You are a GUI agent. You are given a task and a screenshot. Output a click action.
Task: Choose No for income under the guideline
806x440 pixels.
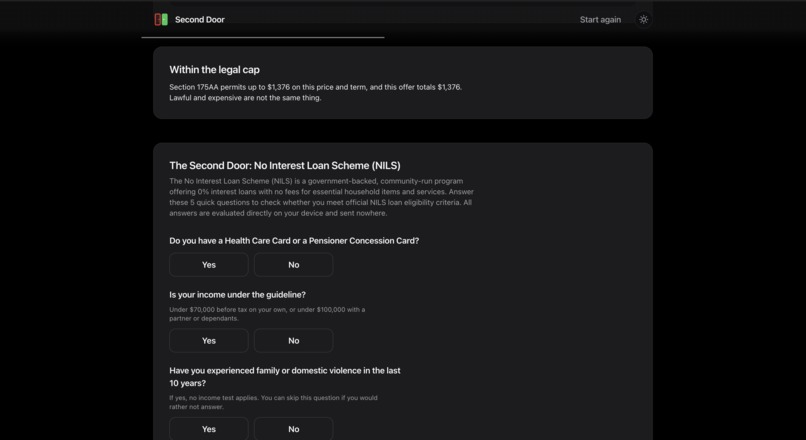(x=294, y=340)
